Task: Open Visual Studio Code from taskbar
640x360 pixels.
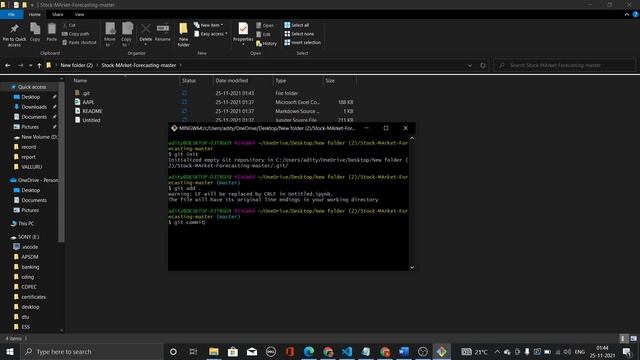Action: point(347,351)
